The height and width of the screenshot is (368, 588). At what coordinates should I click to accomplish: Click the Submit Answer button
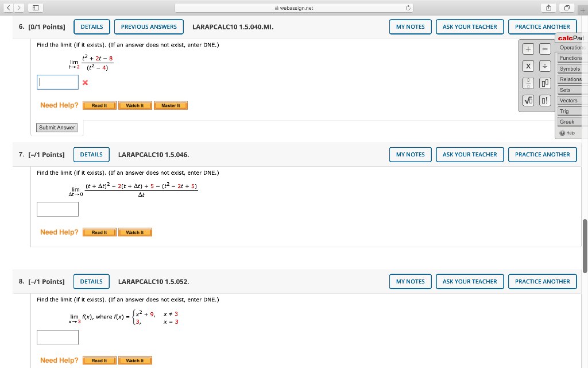pos(56,127)
